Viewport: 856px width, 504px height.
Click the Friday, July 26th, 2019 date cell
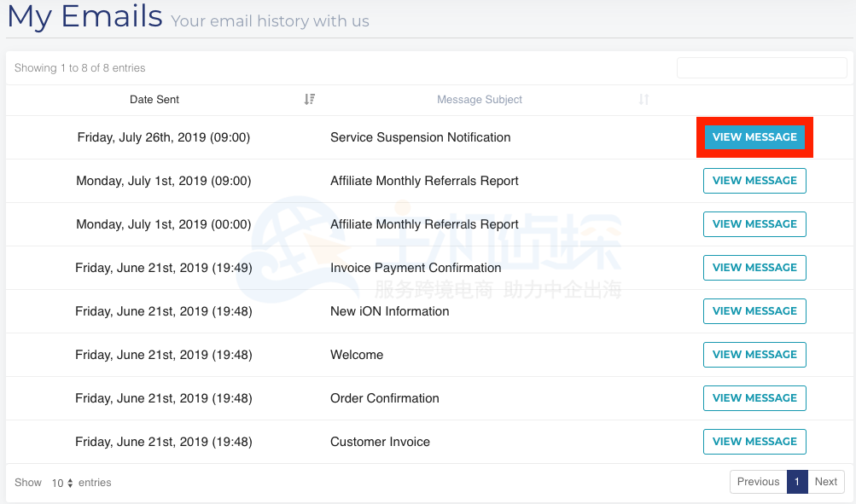(163, 137)
